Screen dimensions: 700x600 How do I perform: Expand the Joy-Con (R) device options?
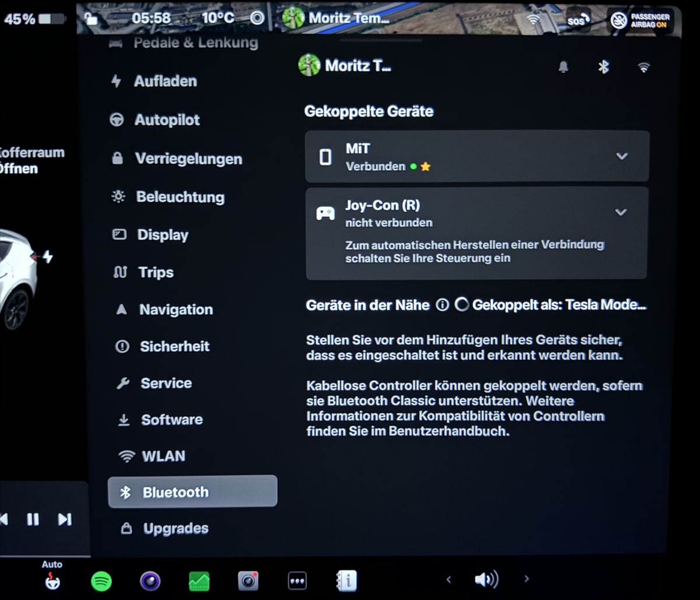[x=621, y=212]
